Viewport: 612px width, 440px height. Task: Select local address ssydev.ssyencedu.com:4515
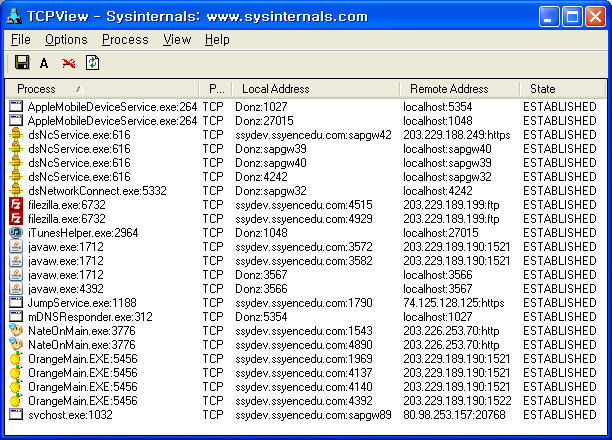304,205
